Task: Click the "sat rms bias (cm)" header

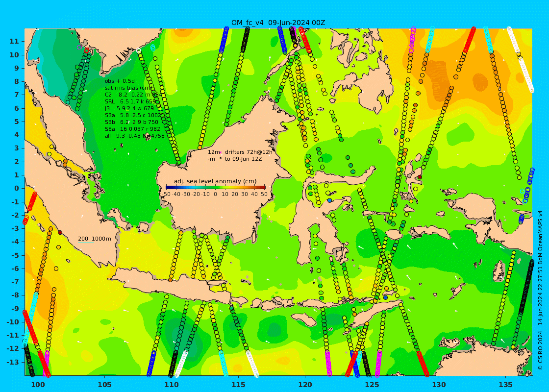Action: click(x=128, y=88)
